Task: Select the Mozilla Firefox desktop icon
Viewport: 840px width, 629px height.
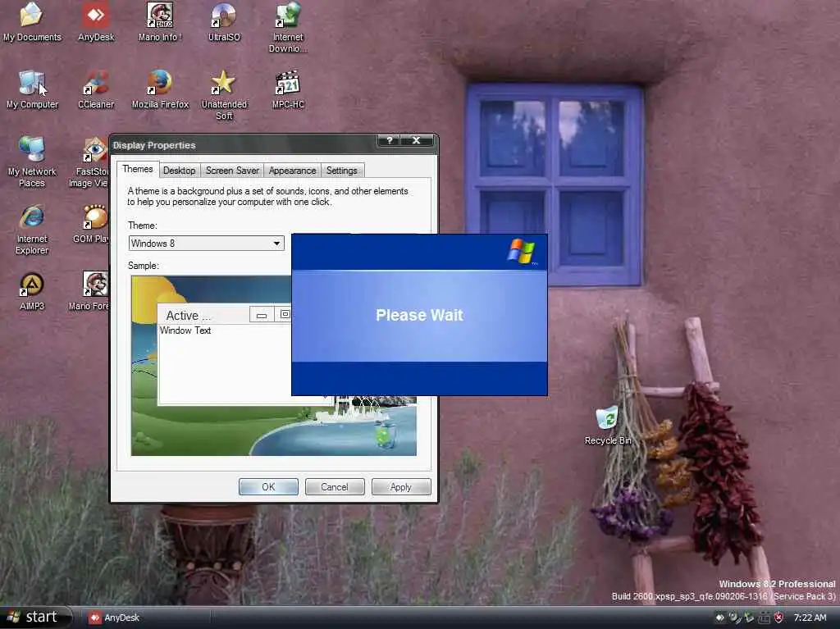Action: (x=160, y=89)
